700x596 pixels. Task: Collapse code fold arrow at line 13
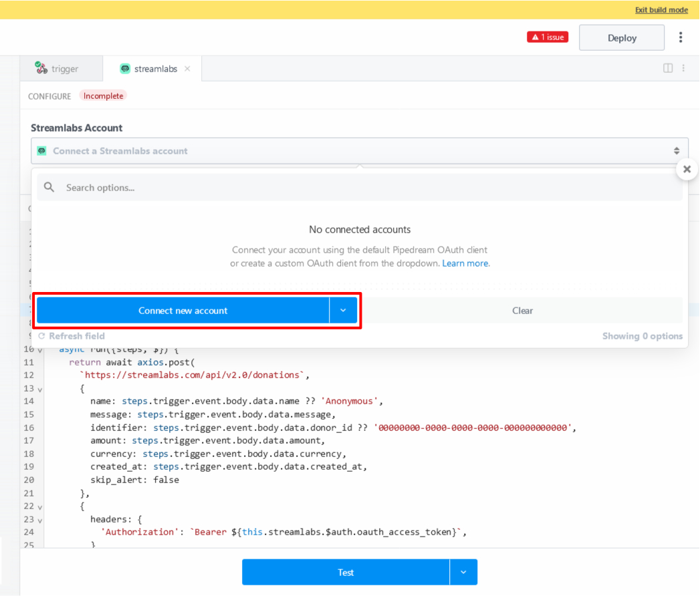click(x=40, y=390)
